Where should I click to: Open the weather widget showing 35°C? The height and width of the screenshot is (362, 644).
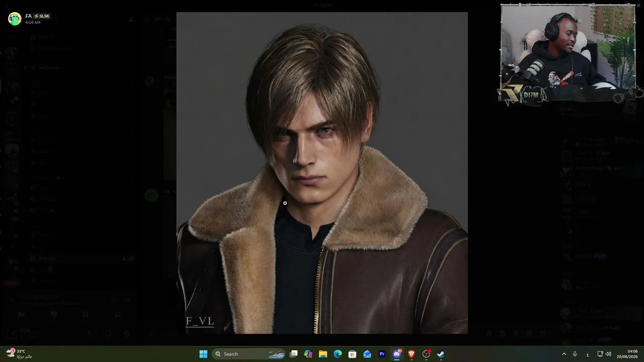(19, 354)
